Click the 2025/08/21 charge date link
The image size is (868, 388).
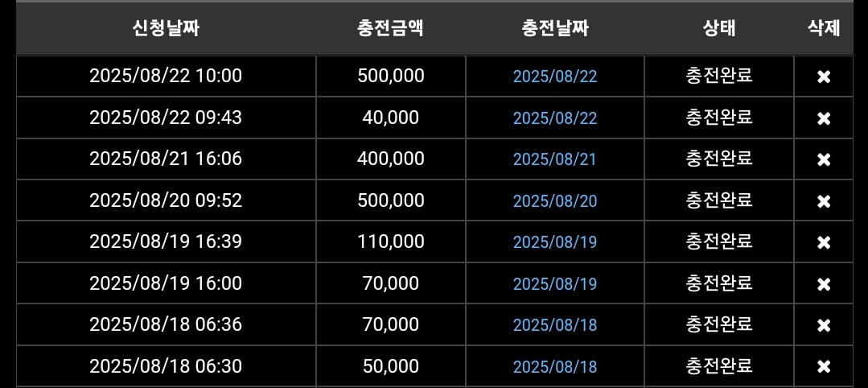[x=555, y=159]
